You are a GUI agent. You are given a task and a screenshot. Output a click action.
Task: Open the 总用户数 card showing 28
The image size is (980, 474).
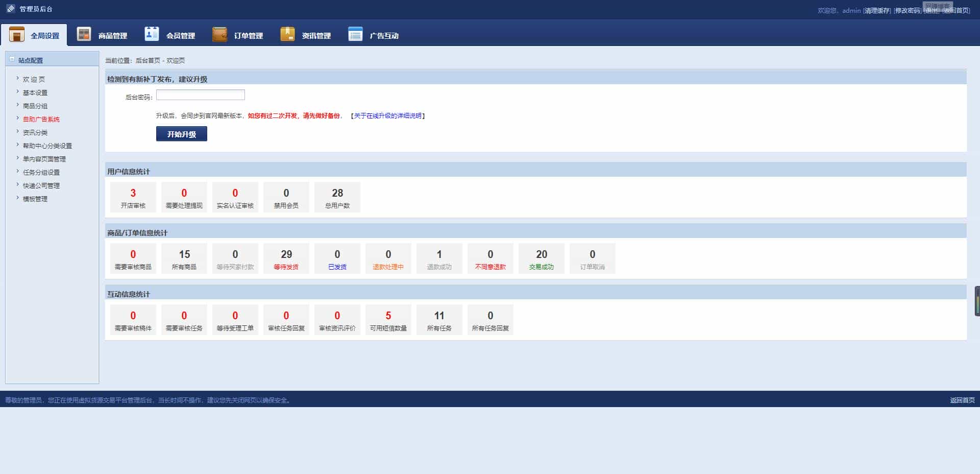coord(337,197)
